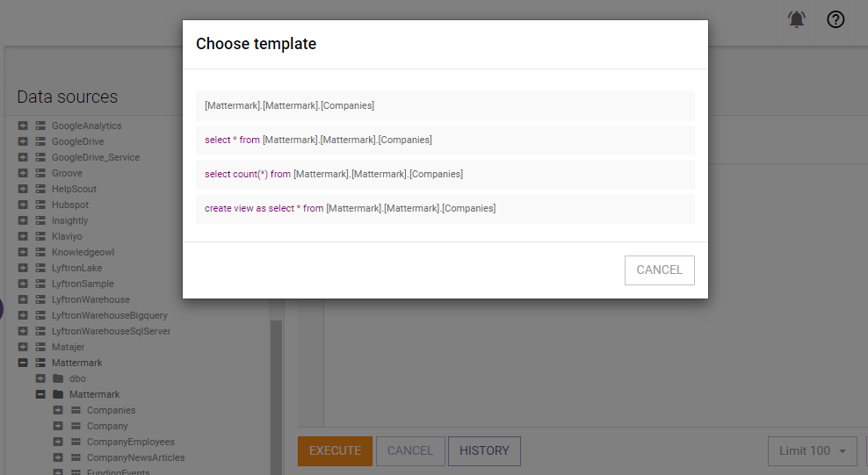Open the query HISTORY button

click(x=484, y=451)
